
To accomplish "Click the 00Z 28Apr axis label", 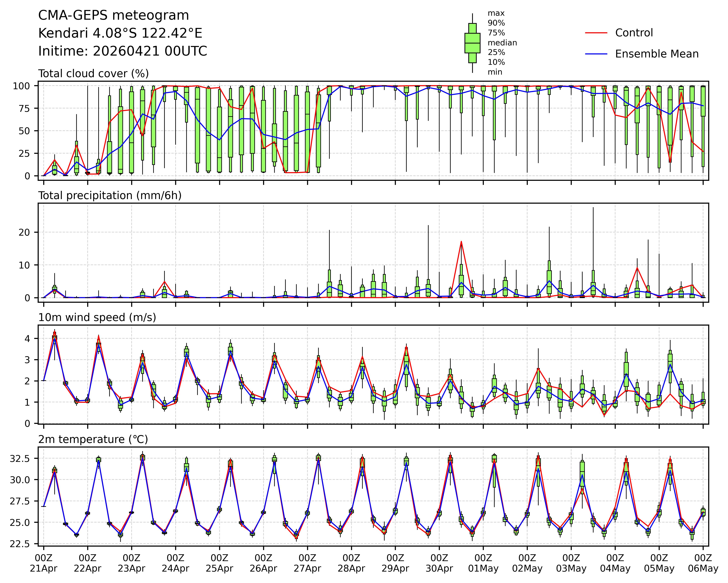I will click(351, 563).
